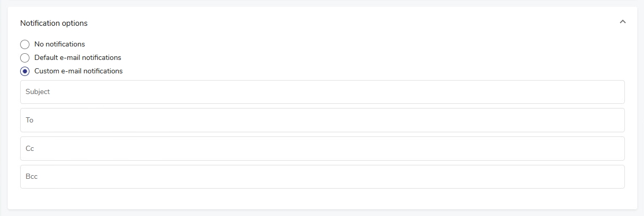Click the 'No notifications' label text

pyautogui.click(x=59, y=44)
